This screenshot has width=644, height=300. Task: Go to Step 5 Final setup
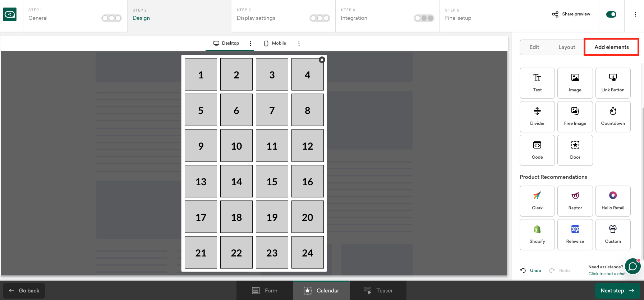click(492, 16)
